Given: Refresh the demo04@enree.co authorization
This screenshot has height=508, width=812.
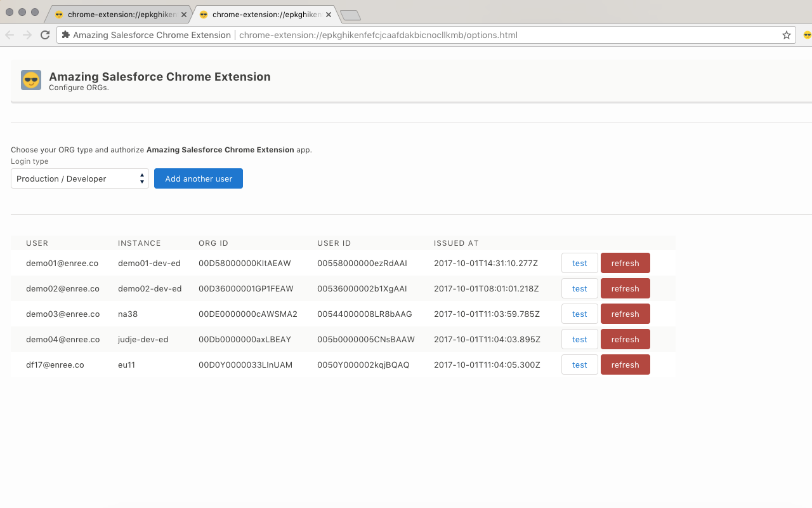Looking at the screenshot, I should pos(625,339).
